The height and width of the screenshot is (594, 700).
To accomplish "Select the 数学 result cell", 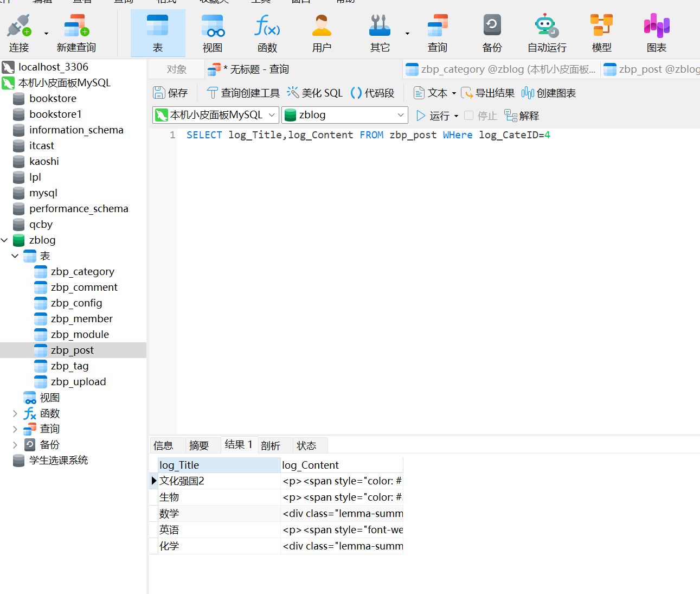I will pos(219,513).
